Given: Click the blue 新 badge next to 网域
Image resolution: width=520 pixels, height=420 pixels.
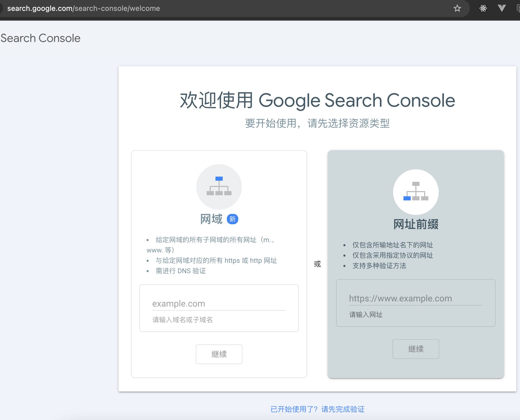Looking at the screenshot, I should (233, 219).
